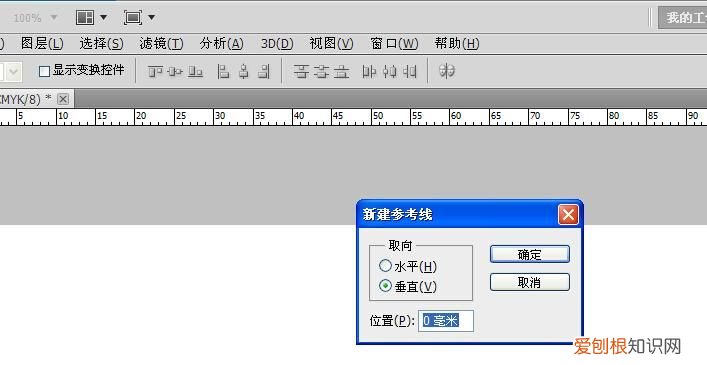Open the options bar dropdown left of 显示变换控件
This screenshot has height=365, width=707.
pos(14,71)
